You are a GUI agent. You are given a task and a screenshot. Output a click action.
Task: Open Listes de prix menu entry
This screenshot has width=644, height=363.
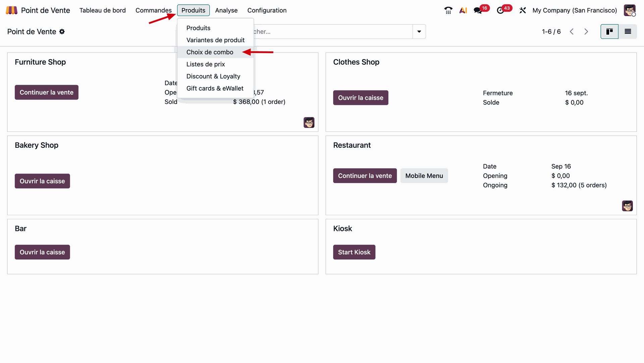[x=206, y=64]
